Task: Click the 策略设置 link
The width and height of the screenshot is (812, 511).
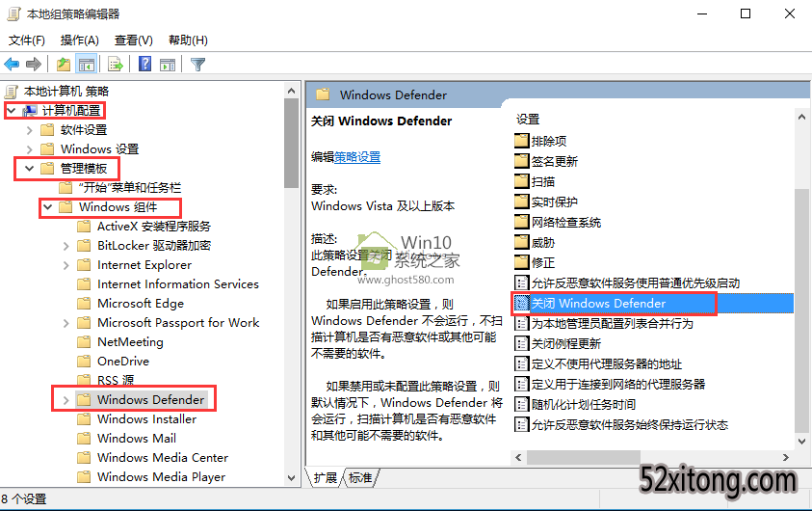Action: [x=357, y=156]
